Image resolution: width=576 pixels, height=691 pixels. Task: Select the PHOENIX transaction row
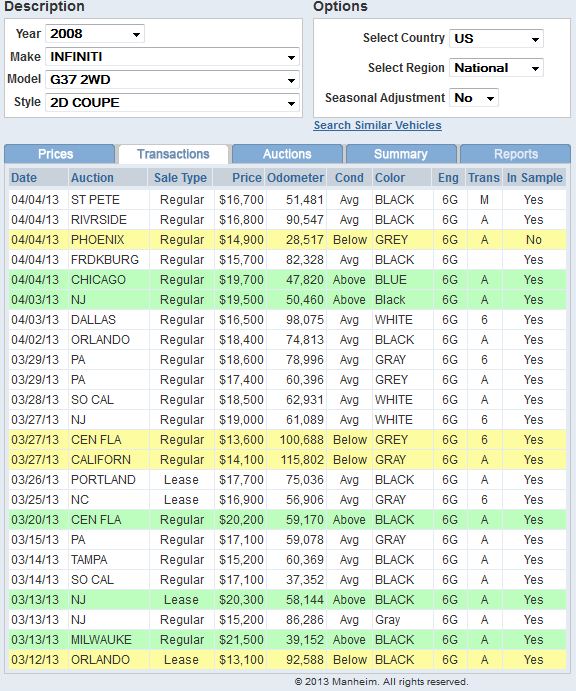tap(287, 240)
